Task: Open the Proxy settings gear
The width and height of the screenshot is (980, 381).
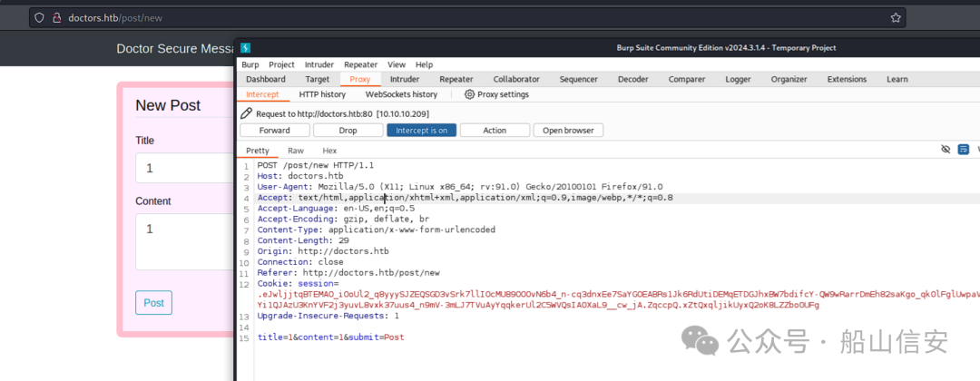Action: [x=469, y=94]
